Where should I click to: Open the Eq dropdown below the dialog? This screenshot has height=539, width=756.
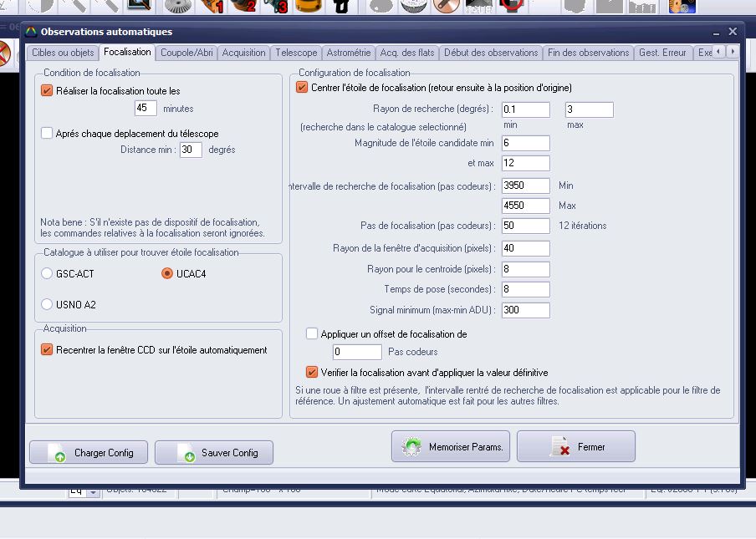pos(92,492)
